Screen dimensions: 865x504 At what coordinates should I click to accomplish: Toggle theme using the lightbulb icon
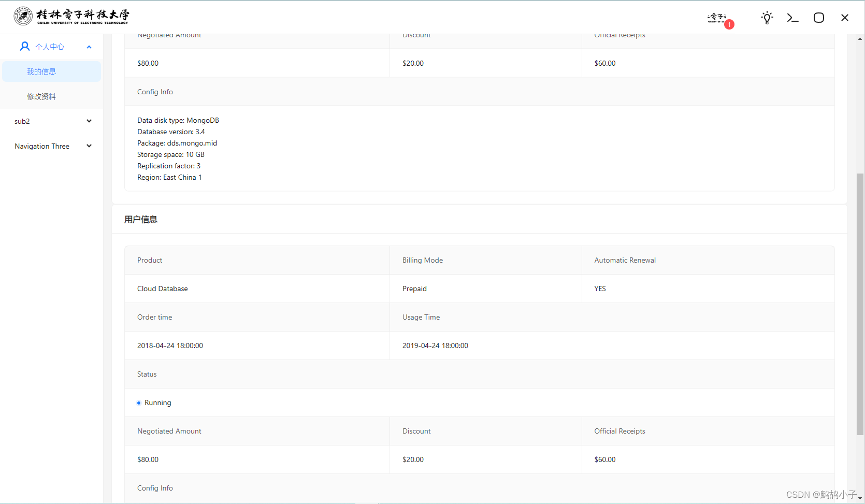767,17
